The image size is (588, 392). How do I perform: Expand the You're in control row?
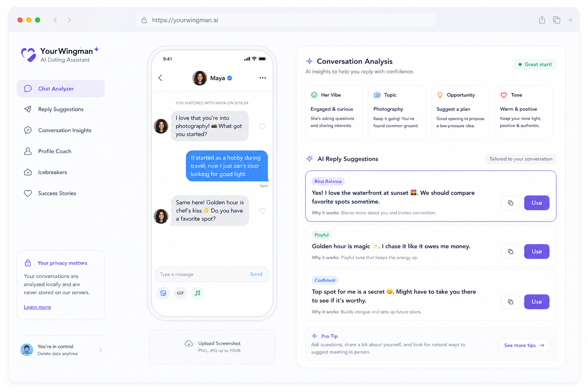tap(61, 350)
